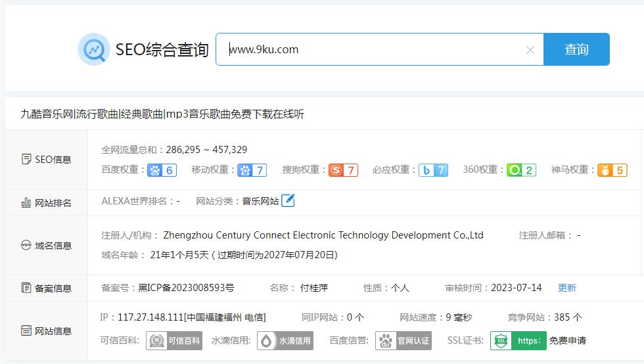Viewport: 644px width, 364px height.
Task: Edit website category with the pencil icon
Action: (288, 200)
